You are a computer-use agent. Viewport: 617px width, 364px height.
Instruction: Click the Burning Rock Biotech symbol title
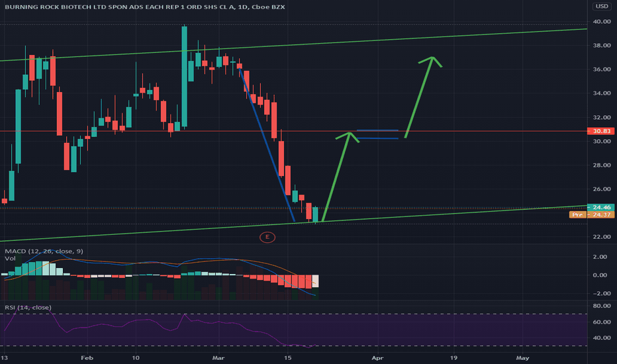pyautogui.click(x=145, y=7)
